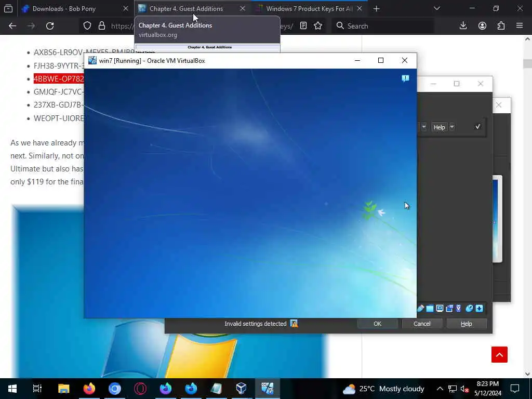Toggle the checkmark button beside Help
This screenshot has height=399, width=532.
click(478, 127)
